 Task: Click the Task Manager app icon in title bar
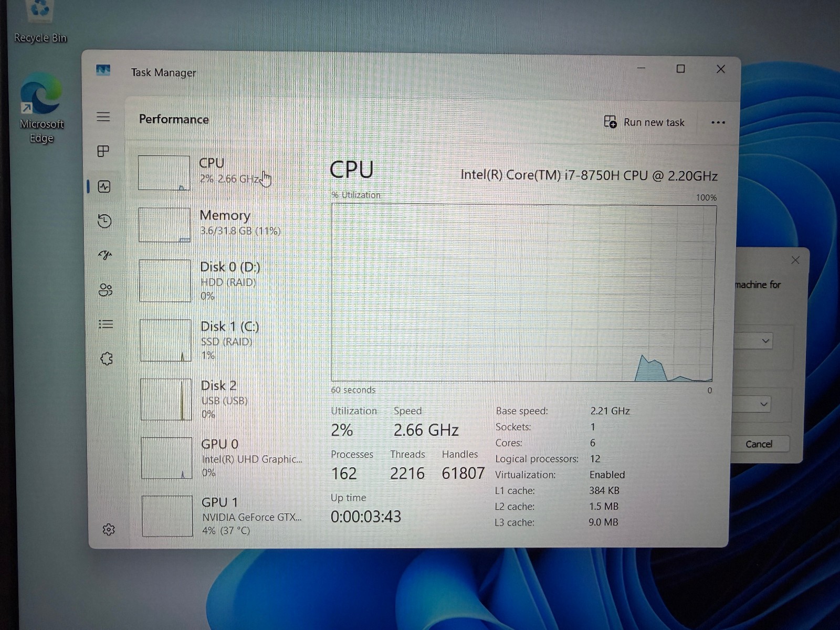[103, 70]
